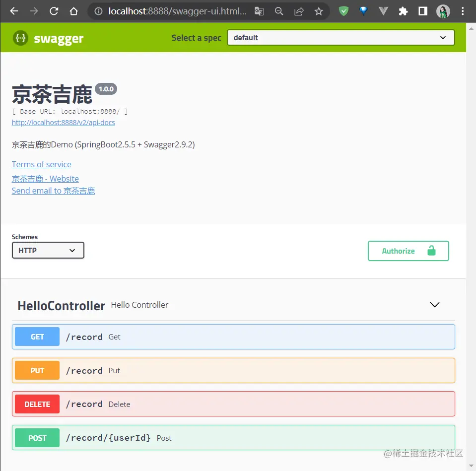Click the Swagger logo icon

pyautogui.click(x=21, y=38)
